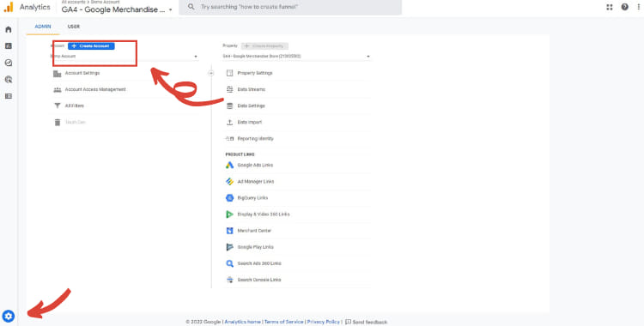Click the BigQuery logo icon
The image size is (644, 326).
[x=229, y=198]
